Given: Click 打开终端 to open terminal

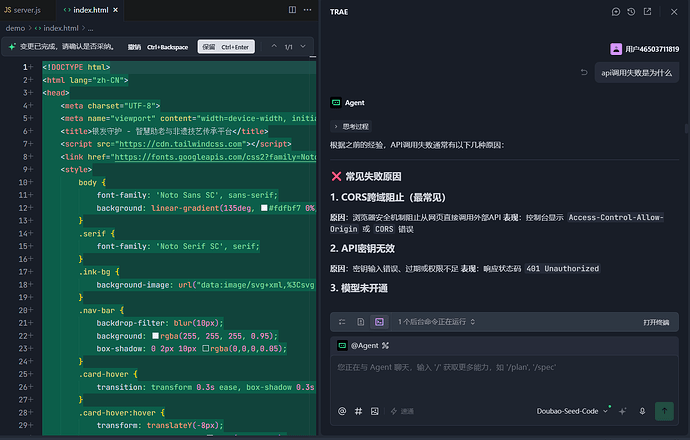Looking at the screenshot, I should click(656, 322).
